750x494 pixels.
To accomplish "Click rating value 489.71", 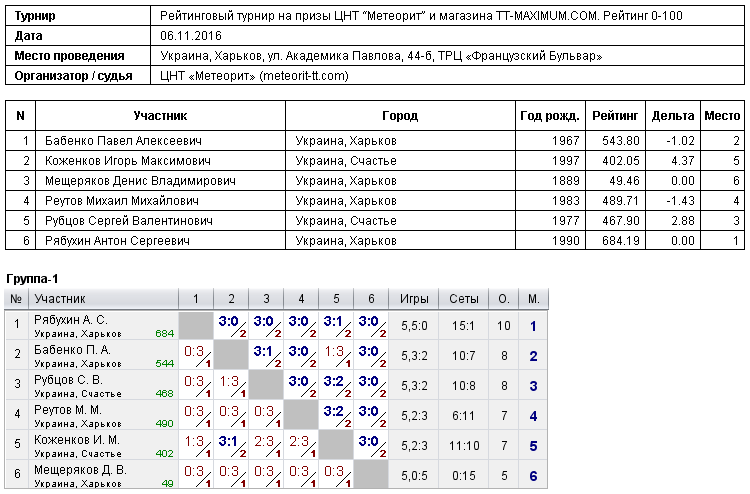I will [x=621, y=201].
